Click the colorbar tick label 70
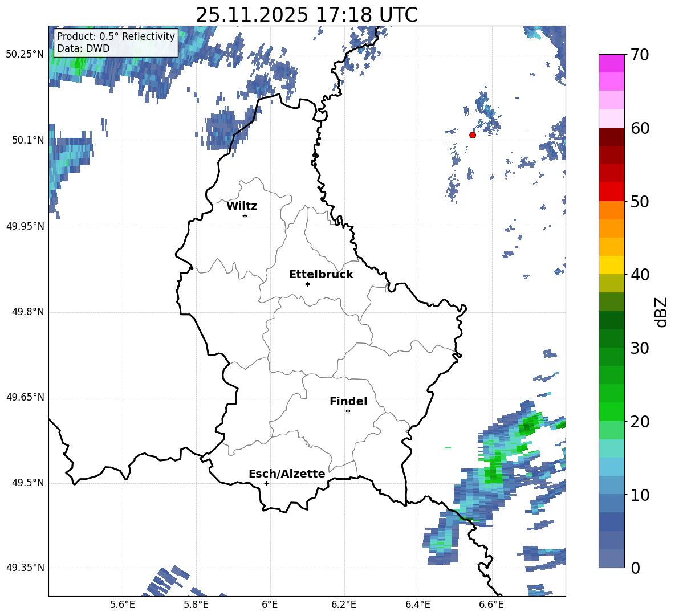The image size is (675, 616). (x=640, y=55)
